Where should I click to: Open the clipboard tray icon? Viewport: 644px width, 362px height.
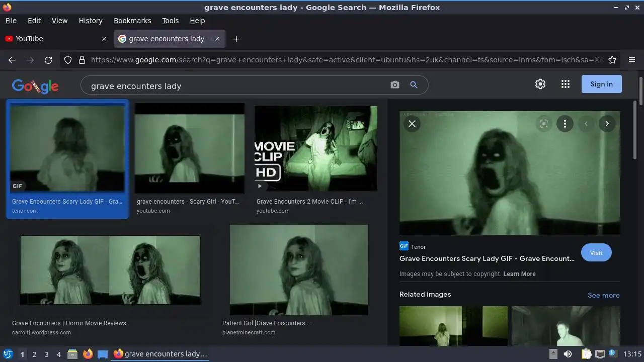coord(586,354)
